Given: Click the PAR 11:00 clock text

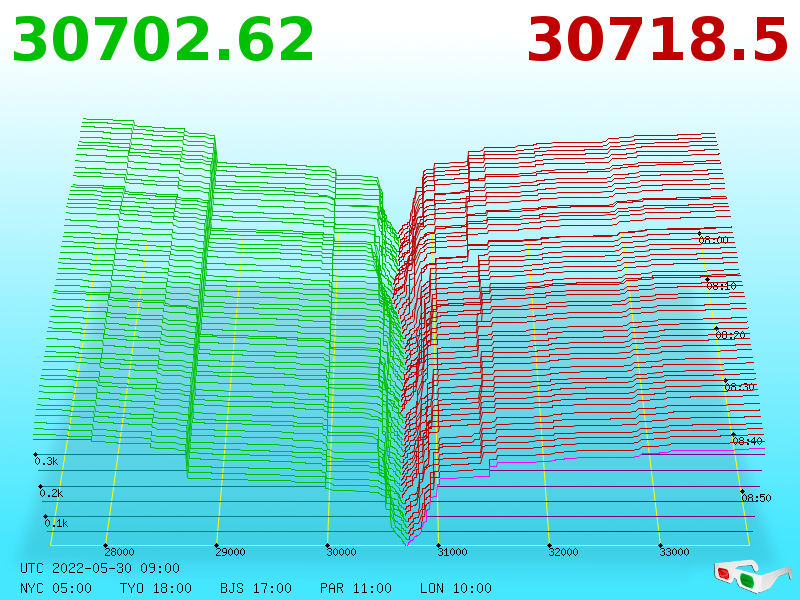Looking at the screenshot, I should coord(356,588).
